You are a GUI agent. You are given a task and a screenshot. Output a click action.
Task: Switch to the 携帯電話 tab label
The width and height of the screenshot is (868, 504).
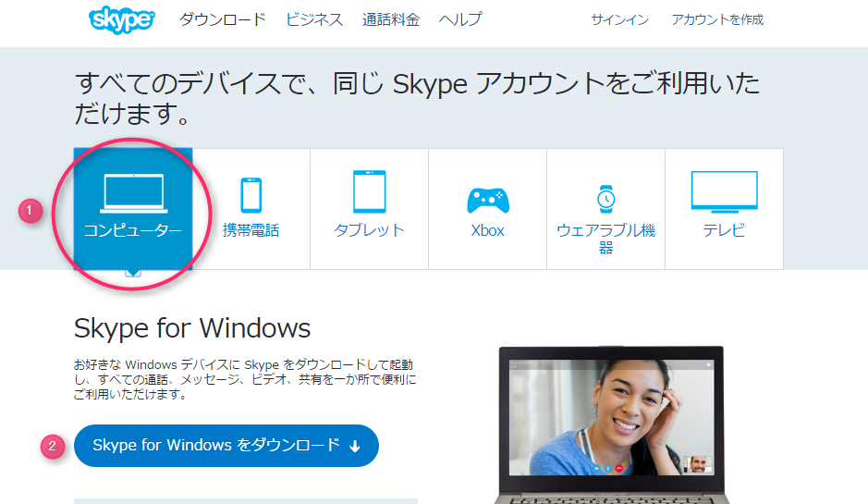pyautogui.click(x=251, y=230)
